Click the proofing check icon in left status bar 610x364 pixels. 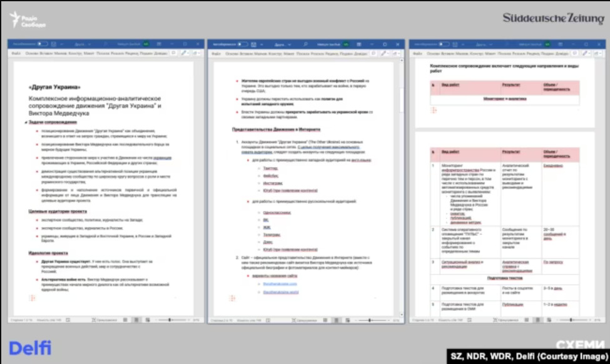pyautogui.click(x=68, y=320)
